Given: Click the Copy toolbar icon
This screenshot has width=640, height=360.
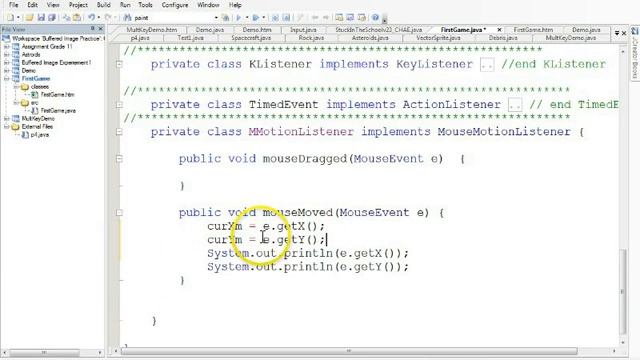Looking at the screenshot, I should tap(66, 18).
